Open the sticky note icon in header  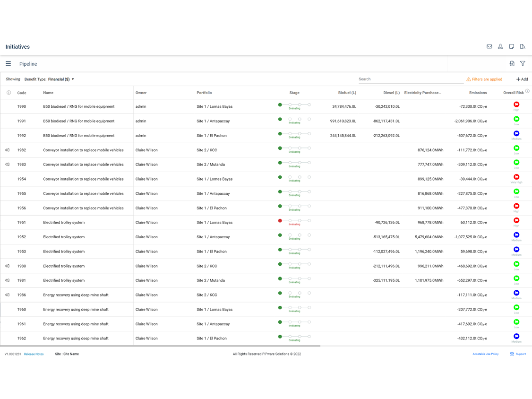click(512, 47)
